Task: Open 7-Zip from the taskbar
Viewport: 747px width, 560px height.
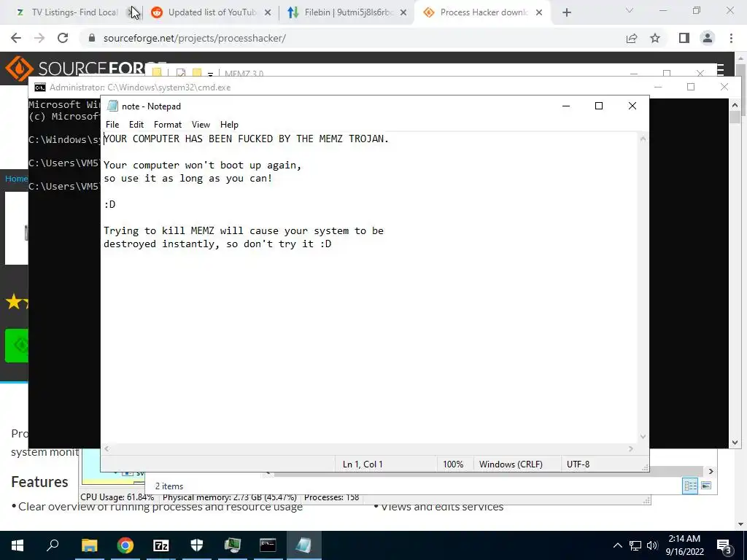Action: [x=160, y=545]
